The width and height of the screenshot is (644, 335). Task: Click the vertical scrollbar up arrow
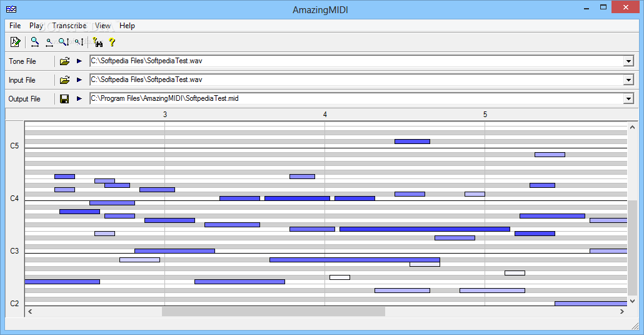633,127
